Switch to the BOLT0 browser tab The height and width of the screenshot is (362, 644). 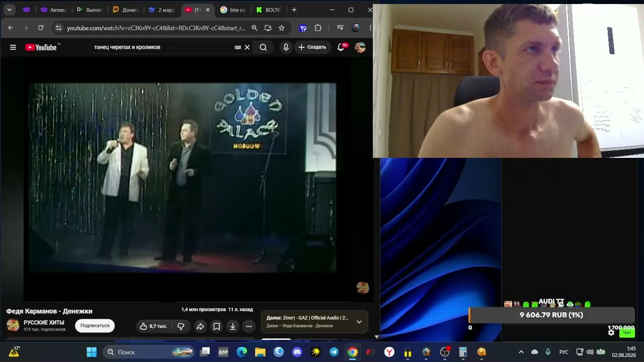point(269,10)
